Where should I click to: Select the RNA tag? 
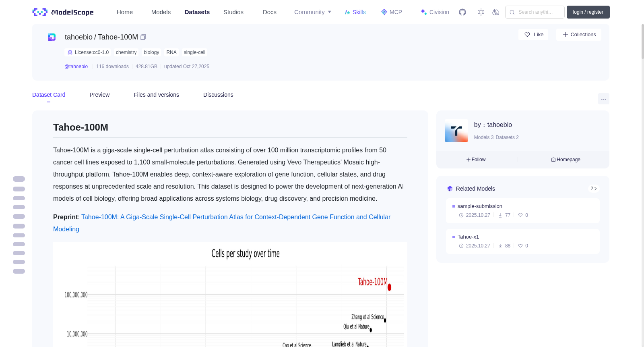pyautogui.click(x=171, y=52)
